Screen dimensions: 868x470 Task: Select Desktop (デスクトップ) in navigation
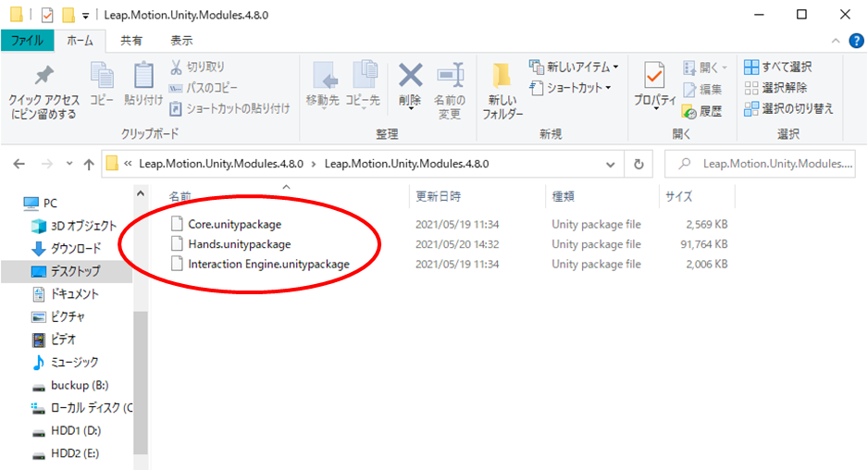pyautogui.click(x=67, y=271)
